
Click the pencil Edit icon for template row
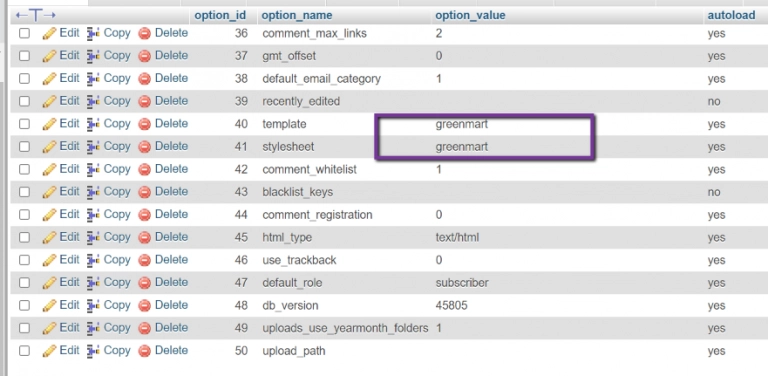(49, 124)
